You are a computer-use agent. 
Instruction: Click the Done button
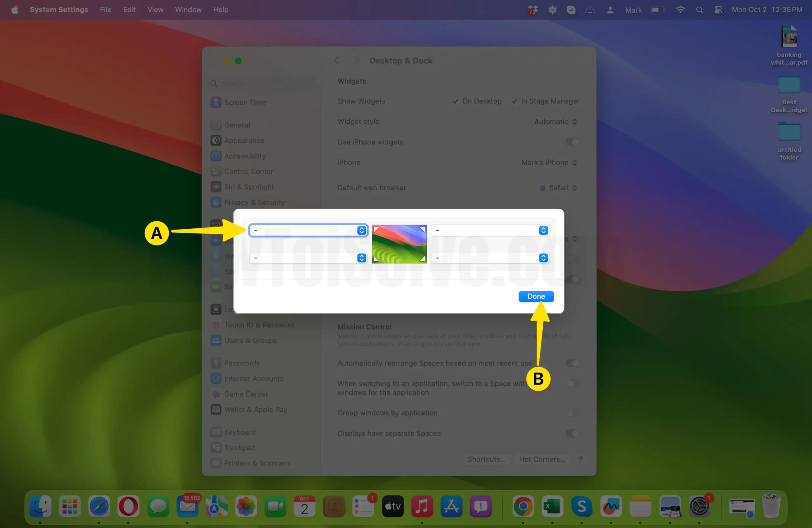click(x=536, y=296)
